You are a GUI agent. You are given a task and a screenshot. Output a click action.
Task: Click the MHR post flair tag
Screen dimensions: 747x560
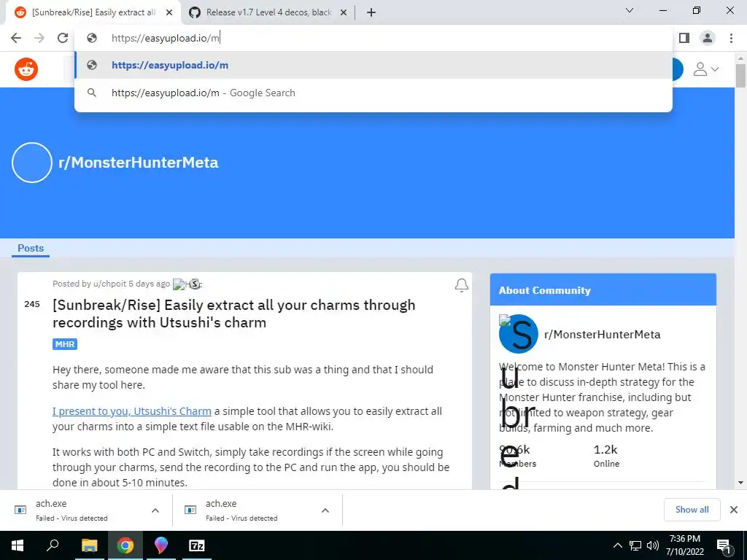pyautogui.click(x=65, y=344)
